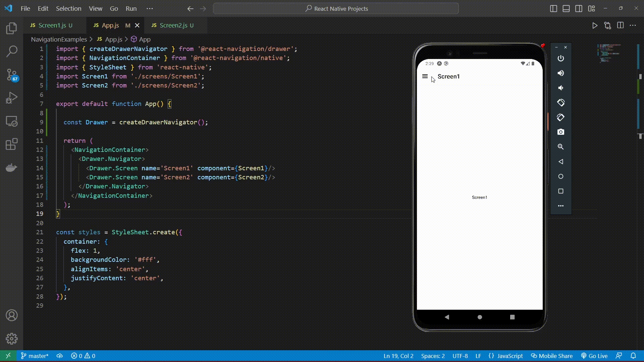Click the master* branch indicator

coord(35,356)
